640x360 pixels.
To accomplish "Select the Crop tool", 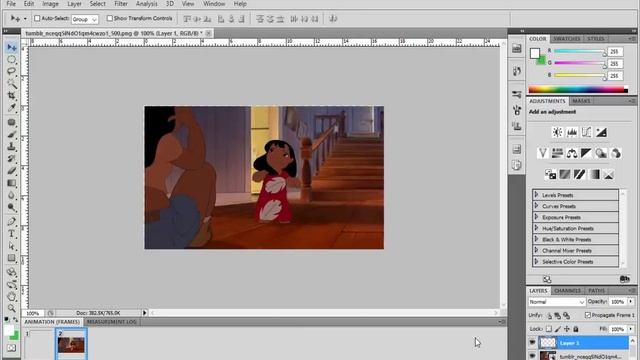I will (x=11, y=96).
